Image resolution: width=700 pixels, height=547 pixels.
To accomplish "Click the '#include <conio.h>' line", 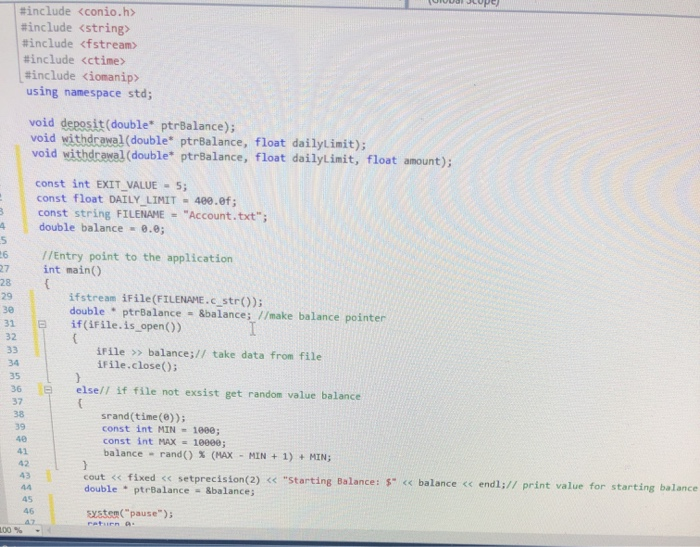I will 77,12.
